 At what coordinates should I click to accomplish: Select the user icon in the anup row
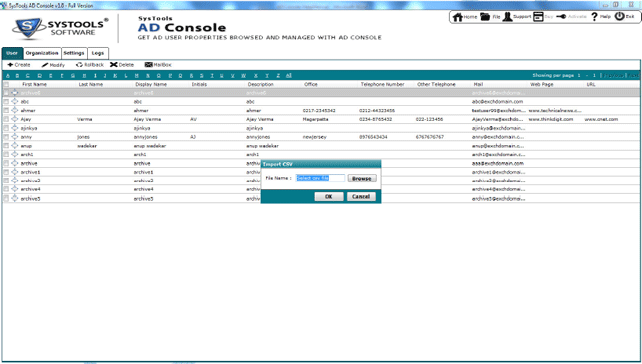click(15, 146)
